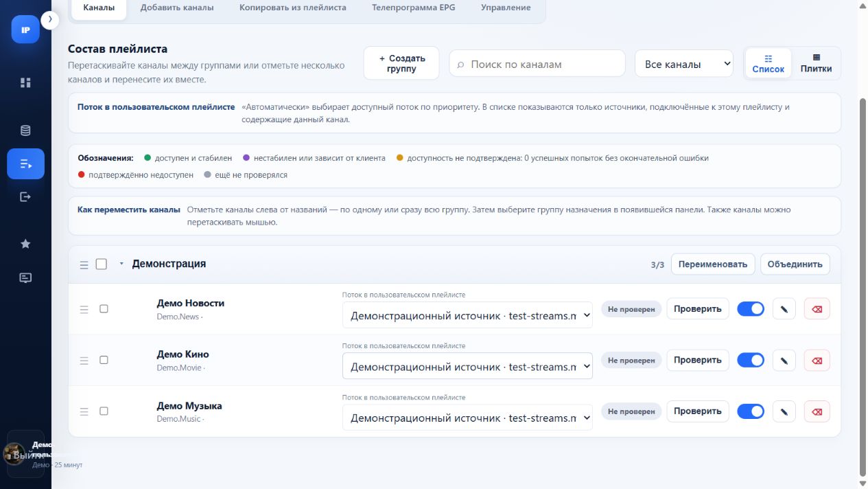
Task: Select the playlist icon in sidebar
Action: click(x=25, y=164)
